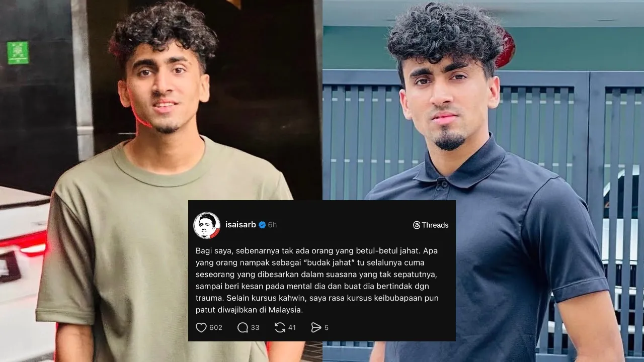The image size is (644, 362).
Task: Click the post text starting 'Bagi saya'
Action: click(317, 280)
